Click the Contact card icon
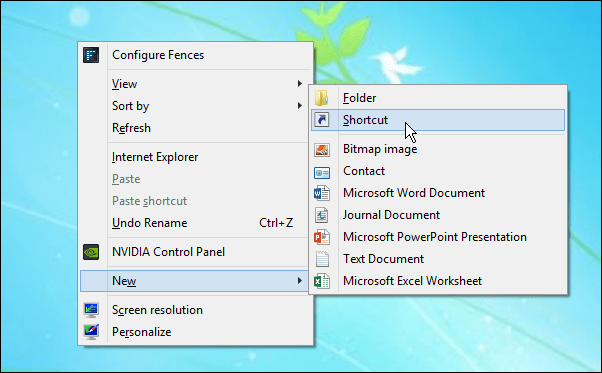Screen dimensions: 602x373 pos(322,173)
